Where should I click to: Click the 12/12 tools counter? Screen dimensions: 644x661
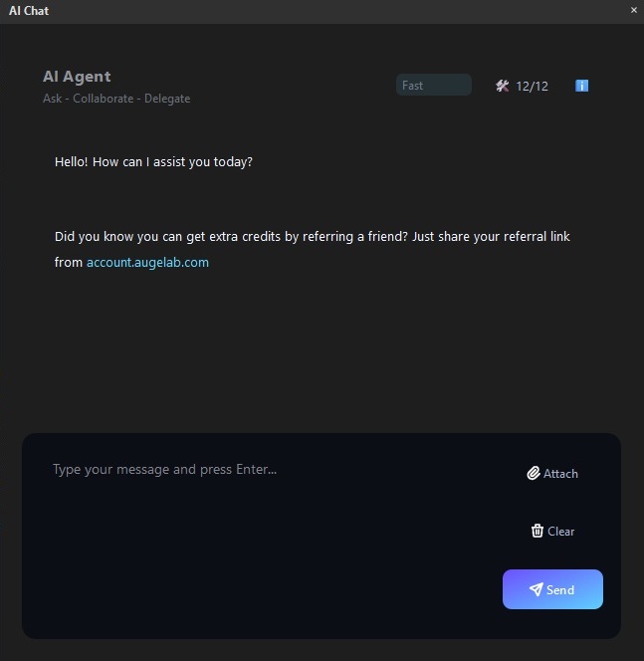pos(533,87)
